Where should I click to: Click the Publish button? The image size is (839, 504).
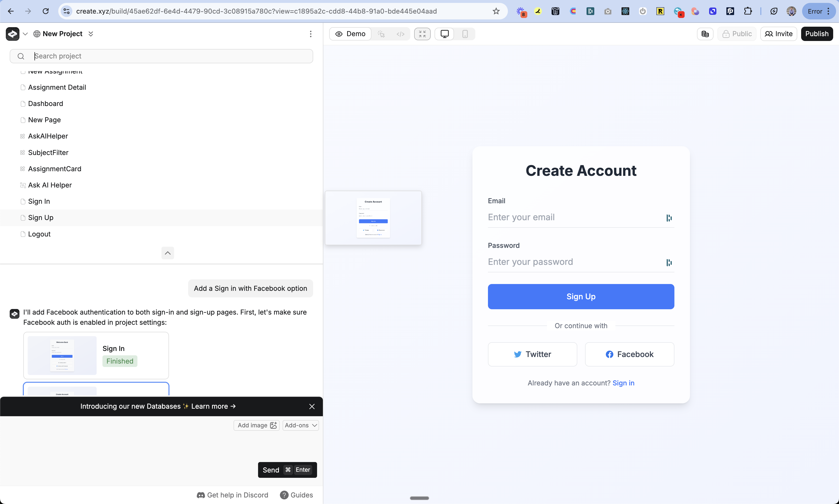click(817, 34)
